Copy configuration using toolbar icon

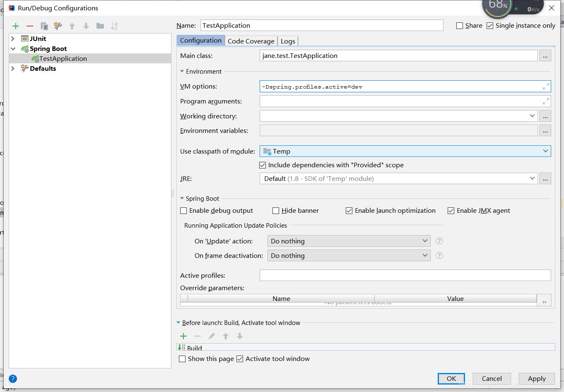[x=44, y=26]
